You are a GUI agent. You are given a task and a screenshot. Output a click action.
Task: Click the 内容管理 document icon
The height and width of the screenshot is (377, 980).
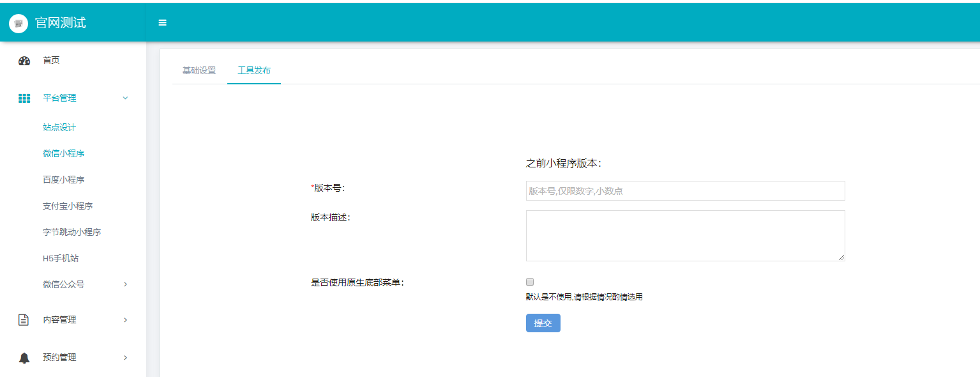pyautogui.click(x=24, y=320)
